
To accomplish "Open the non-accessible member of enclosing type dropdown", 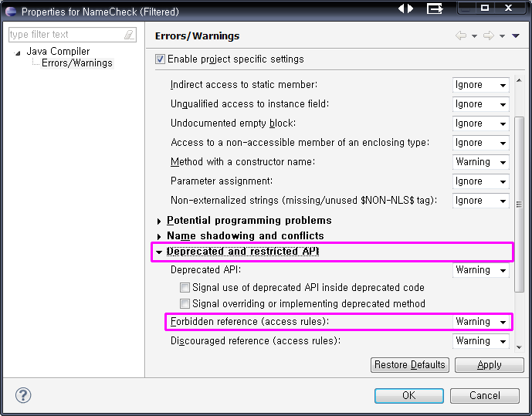I will coord(481,143).
